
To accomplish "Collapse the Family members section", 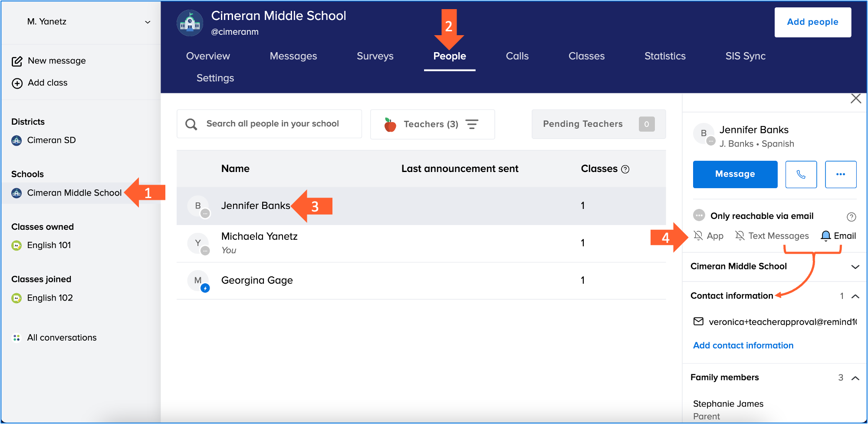I will tap(855, 378).
